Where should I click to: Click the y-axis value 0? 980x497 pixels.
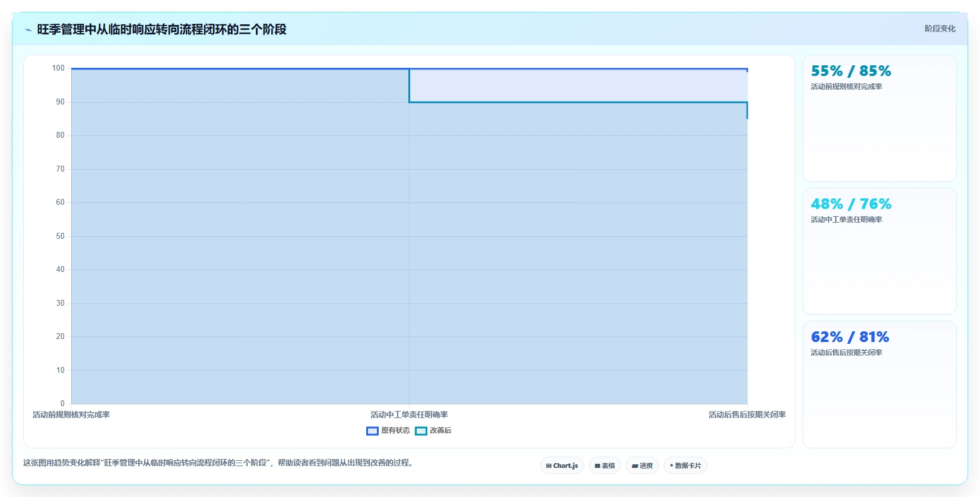tap(62, 404)
